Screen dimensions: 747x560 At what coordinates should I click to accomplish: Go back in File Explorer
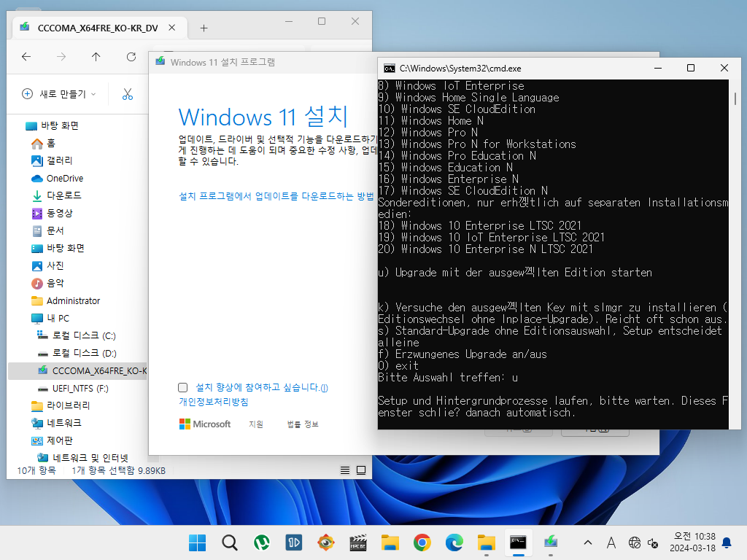click(26, 57)
